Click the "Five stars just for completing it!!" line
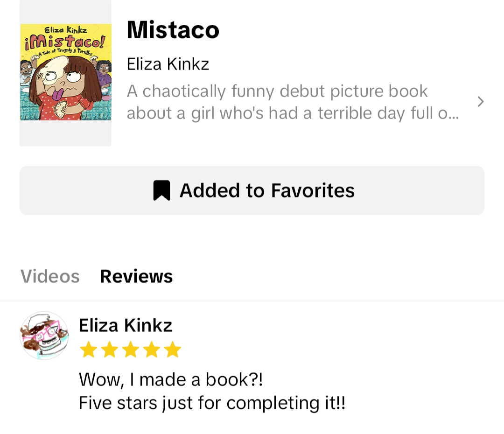Image resolution: width=504 pixels, height=434 pixels. tap(212, 402)
